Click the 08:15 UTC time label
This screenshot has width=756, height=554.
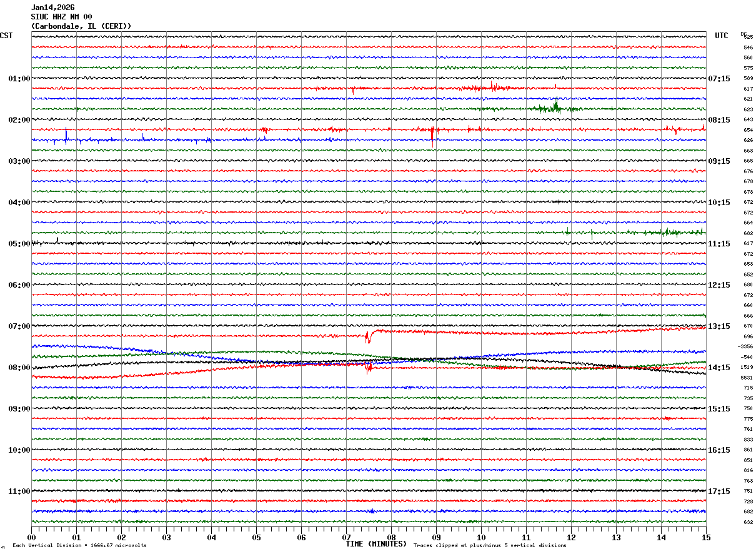pyautogui.click(x=719, y=120)
